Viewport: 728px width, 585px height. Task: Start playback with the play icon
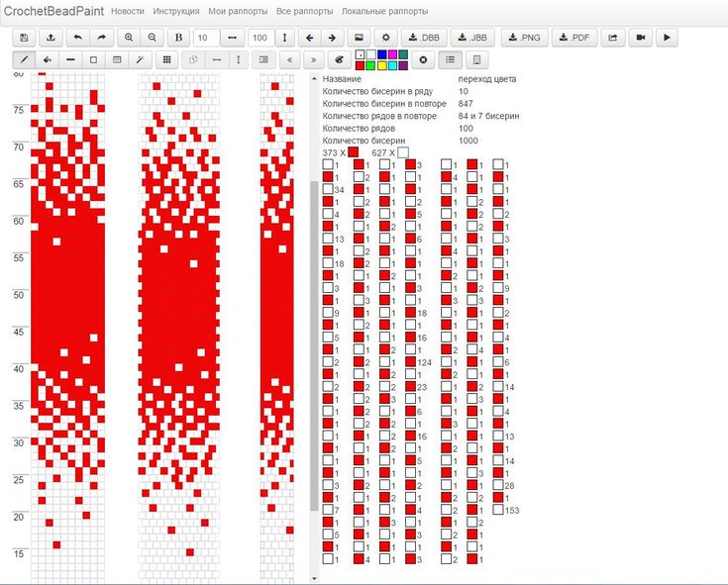click(x=667, y=38)
